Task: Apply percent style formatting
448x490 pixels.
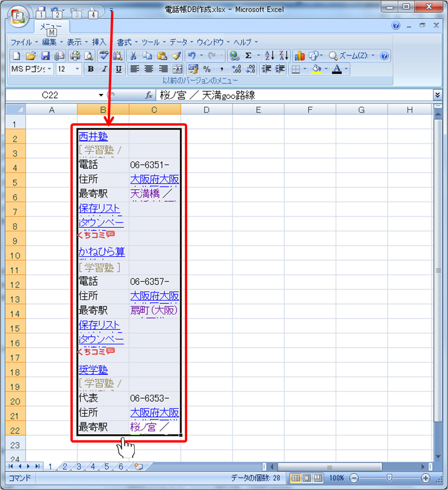Action: [207, 69]
